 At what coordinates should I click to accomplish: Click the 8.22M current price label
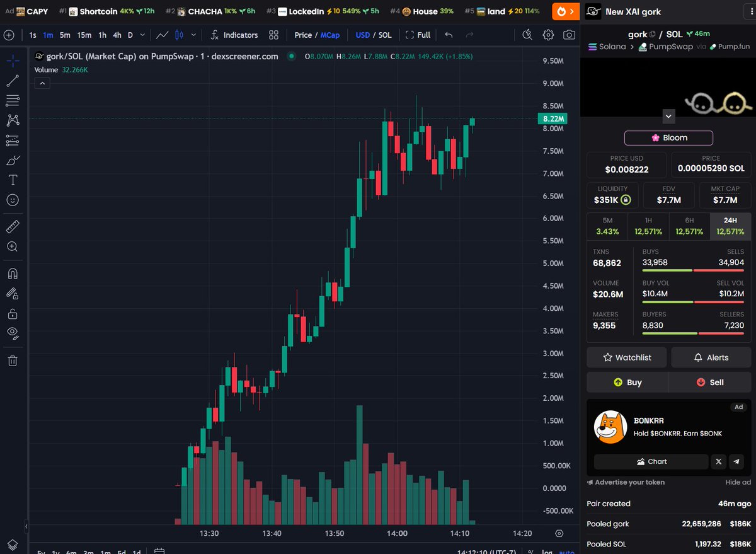pos(552,118)
